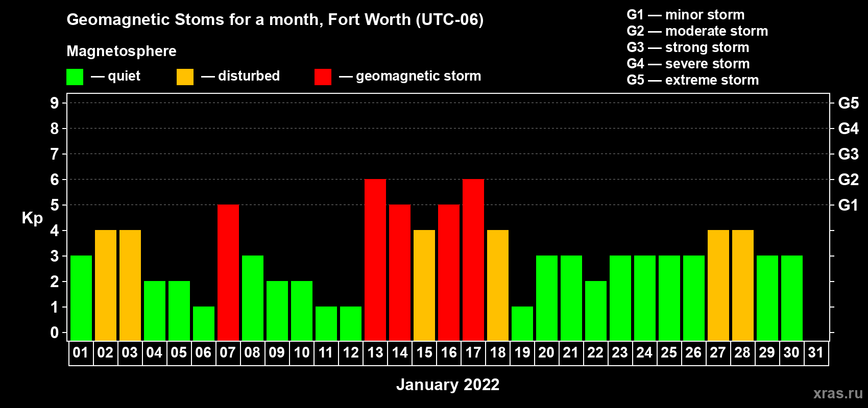
Task: Select the orange bar for day 02
Action: [106, 285]
